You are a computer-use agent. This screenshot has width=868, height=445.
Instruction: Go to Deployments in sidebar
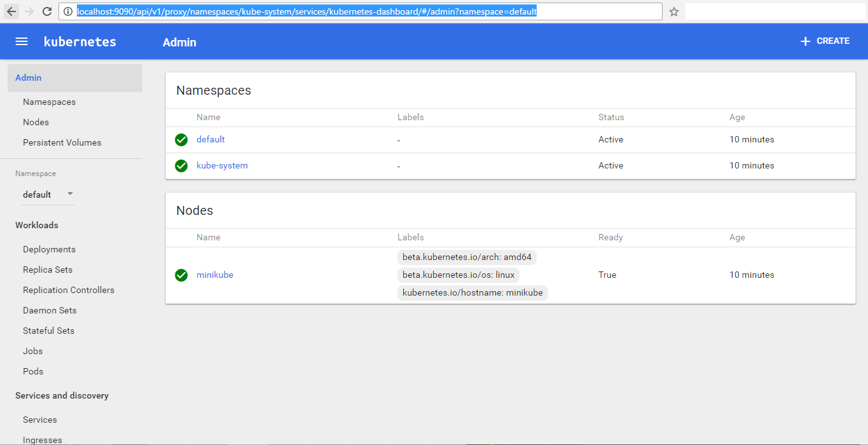point(49,249)
